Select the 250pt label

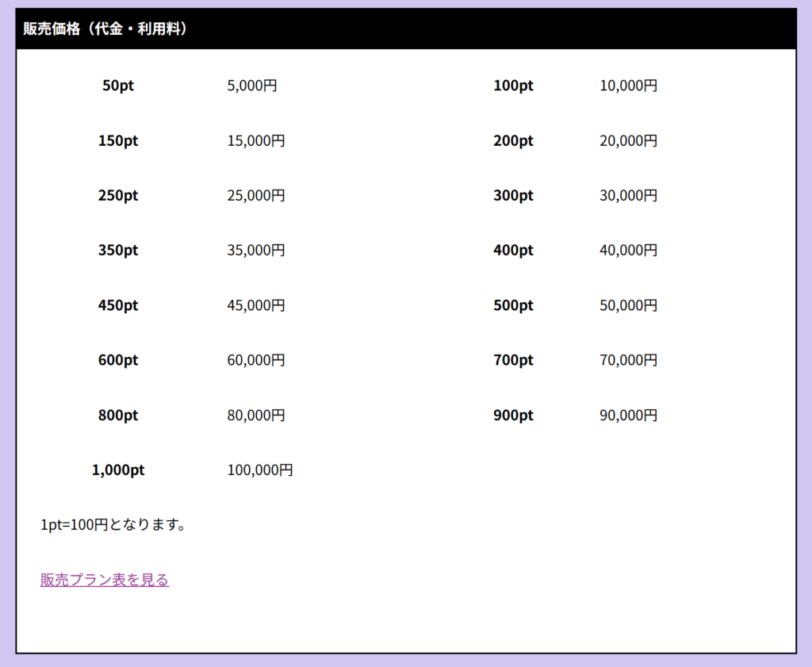(118, 196)
